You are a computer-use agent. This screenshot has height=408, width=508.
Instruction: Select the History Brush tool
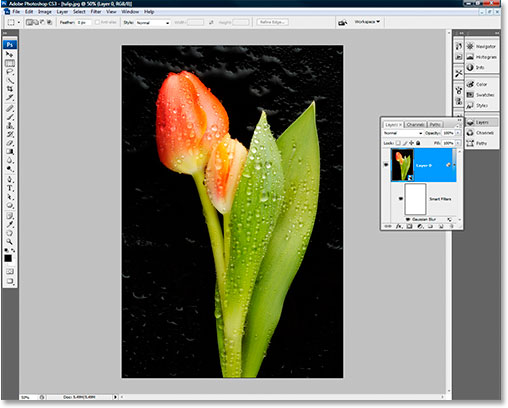[x=10, y=134]
